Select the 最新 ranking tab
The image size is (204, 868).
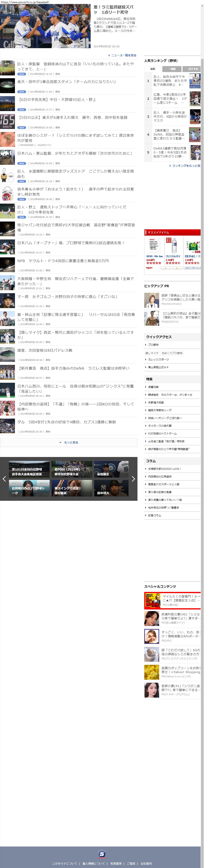pos(153,69)
